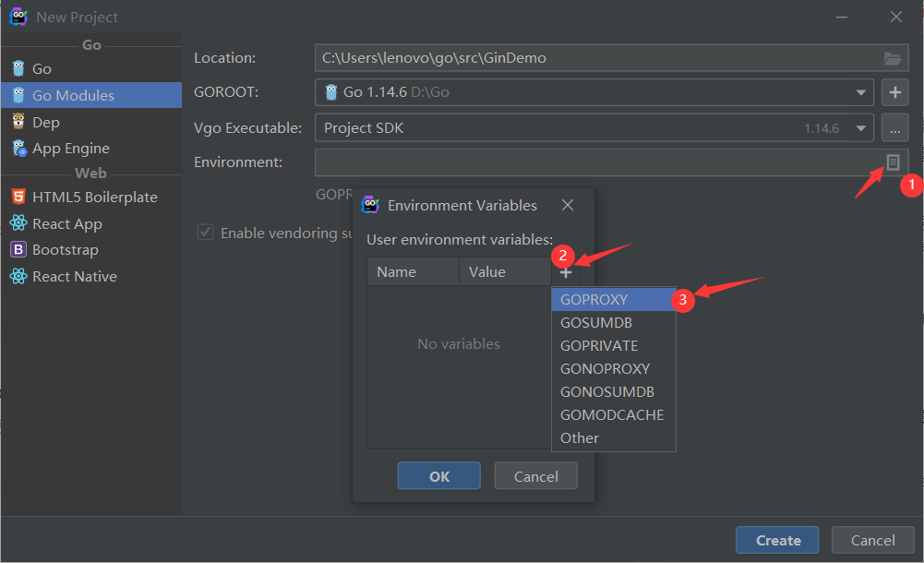This screenshot has width=924, height=563.
Task: Select HTML5 Boilerplate project type
Action: (x=91, y=198)
